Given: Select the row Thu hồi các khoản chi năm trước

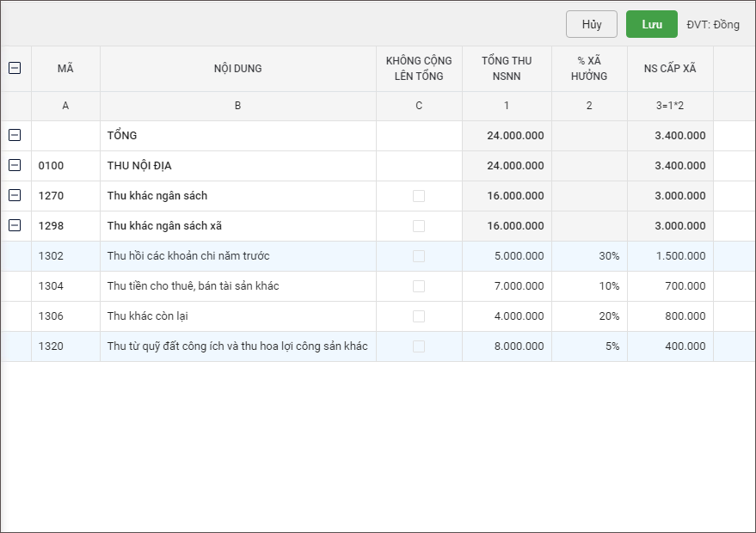Looking at the screenshot, I should tap(188, 256).
